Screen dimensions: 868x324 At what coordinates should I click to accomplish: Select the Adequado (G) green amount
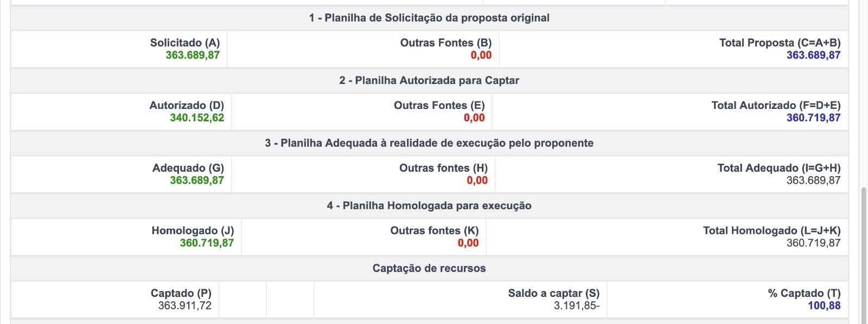[197, 180]
